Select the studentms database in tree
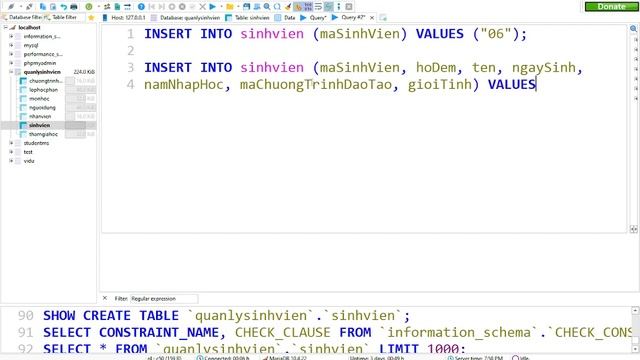 [x=36, y=143]
